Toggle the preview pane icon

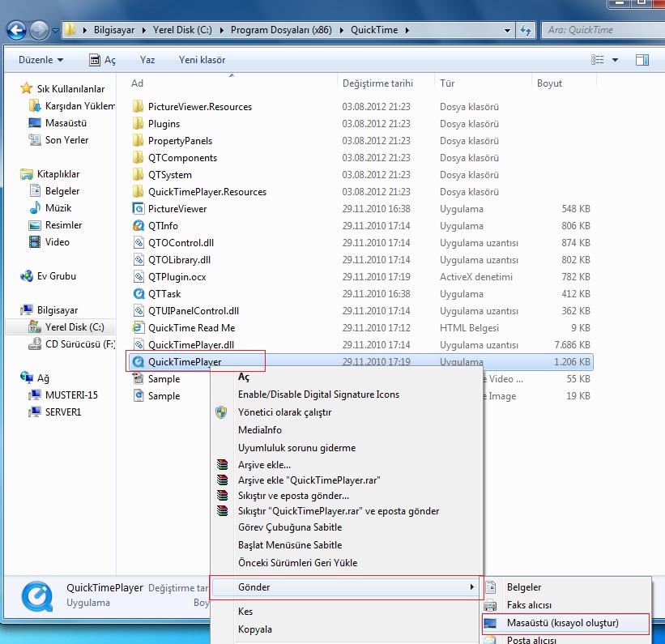point(642,60)
